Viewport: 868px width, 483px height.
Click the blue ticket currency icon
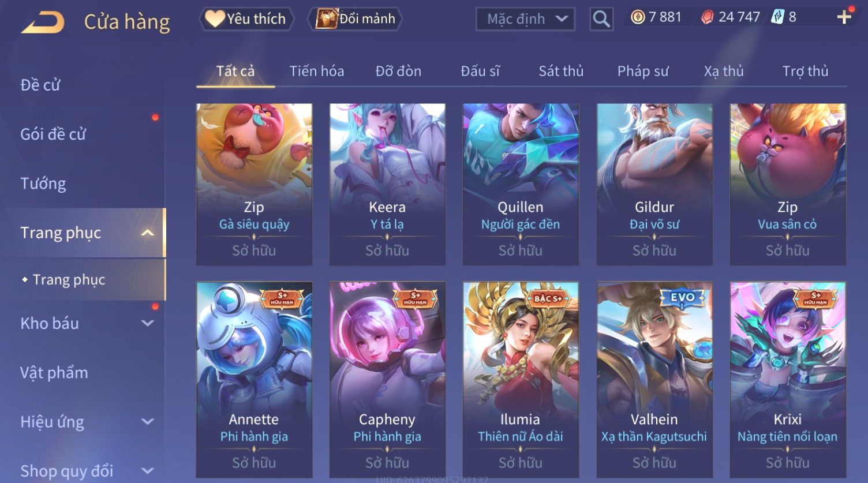[777, 17]
